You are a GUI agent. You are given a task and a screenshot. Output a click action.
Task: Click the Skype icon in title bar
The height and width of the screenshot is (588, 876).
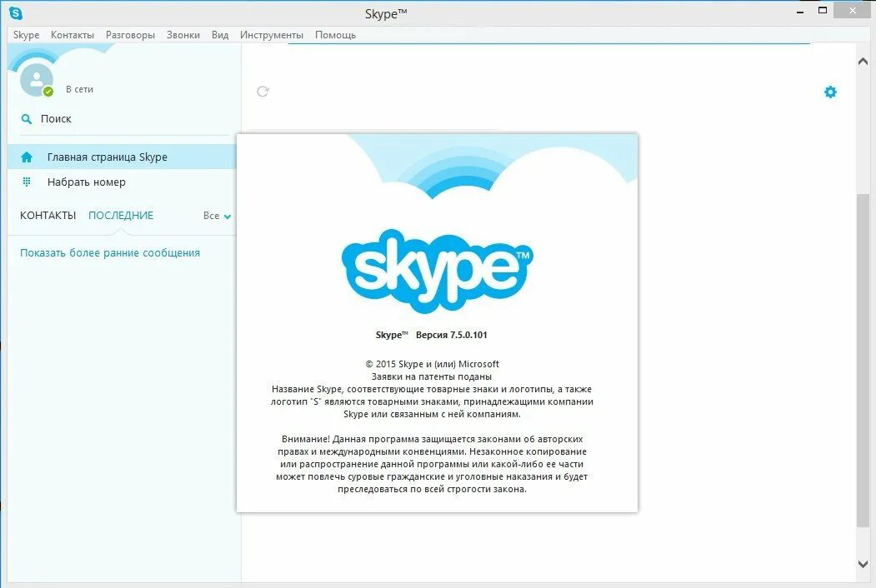click(x=16, y=13)
